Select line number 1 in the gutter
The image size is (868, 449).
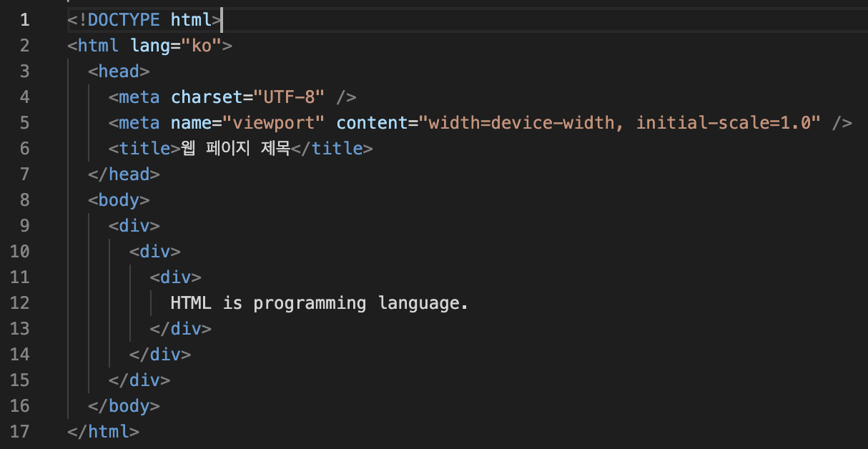pyautogui.click(x=25, y=20)
